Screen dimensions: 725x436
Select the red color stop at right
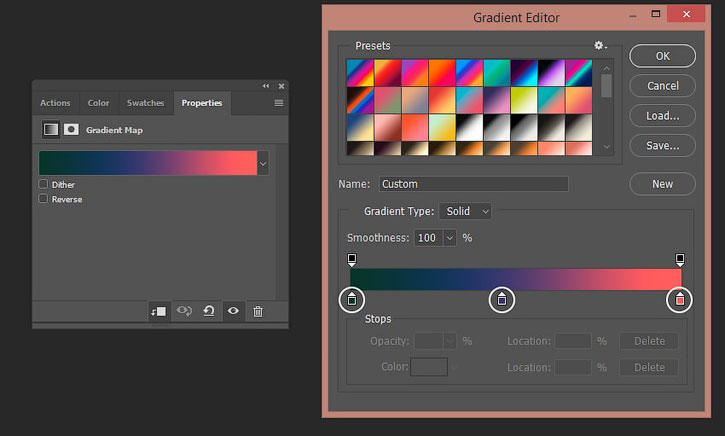tap(679, 299)
